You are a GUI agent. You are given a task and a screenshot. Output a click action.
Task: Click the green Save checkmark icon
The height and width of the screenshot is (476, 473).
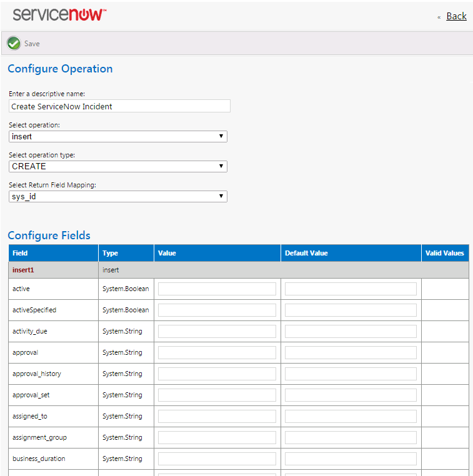tap(14, 43)
